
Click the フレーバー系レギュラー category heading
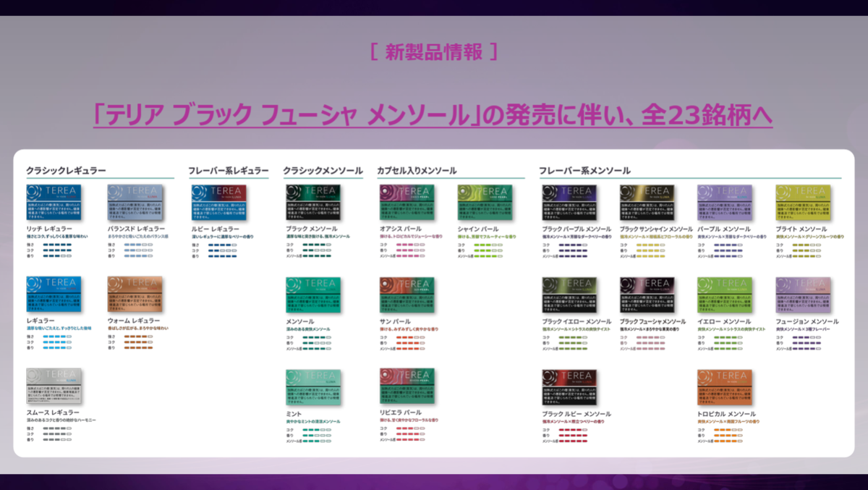(x=229, y=171)
